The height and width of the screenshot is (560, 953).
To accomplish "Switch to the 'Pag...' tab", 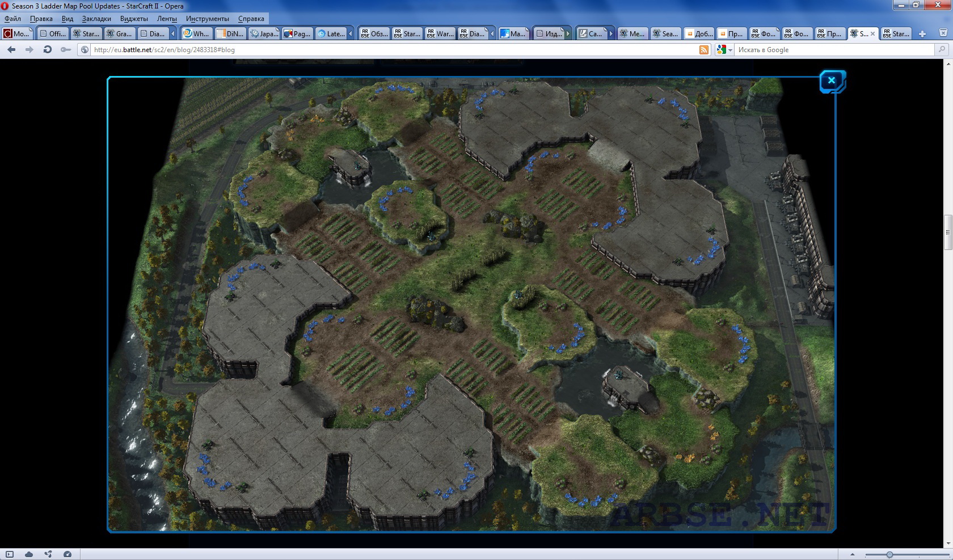I will click(x=297, y=34).
